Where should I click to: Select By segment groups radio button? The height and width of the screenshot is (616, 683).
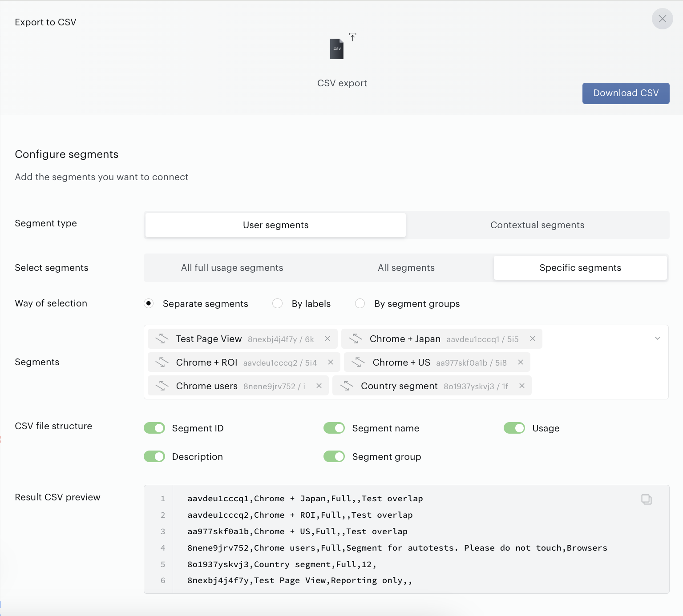(360, 303)
